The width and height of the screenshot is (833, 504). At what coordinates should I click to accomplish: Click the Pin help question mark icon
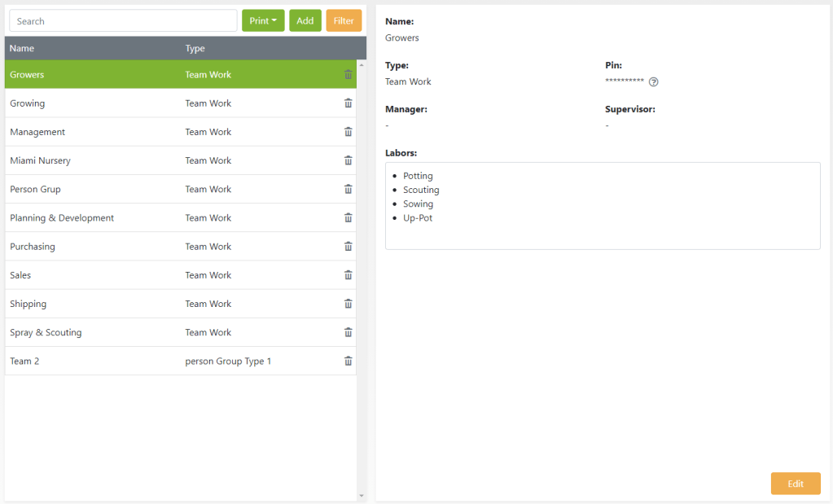coord(653,81)
